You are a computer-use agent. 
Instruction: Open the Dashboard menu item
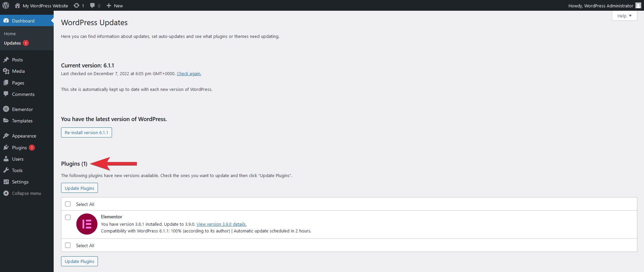pos(27,21)
